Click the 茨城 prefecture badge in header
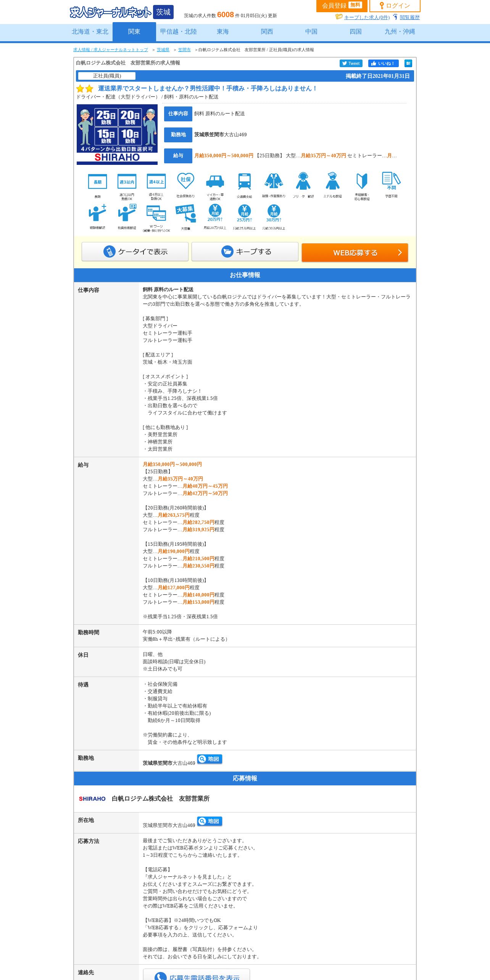Screen dimensions: 490x980 (163, 12)
